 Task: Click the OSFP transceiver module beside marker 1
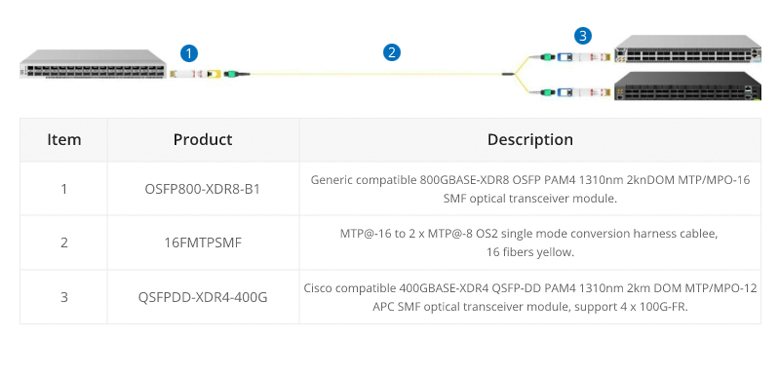(x=195, y=74)
